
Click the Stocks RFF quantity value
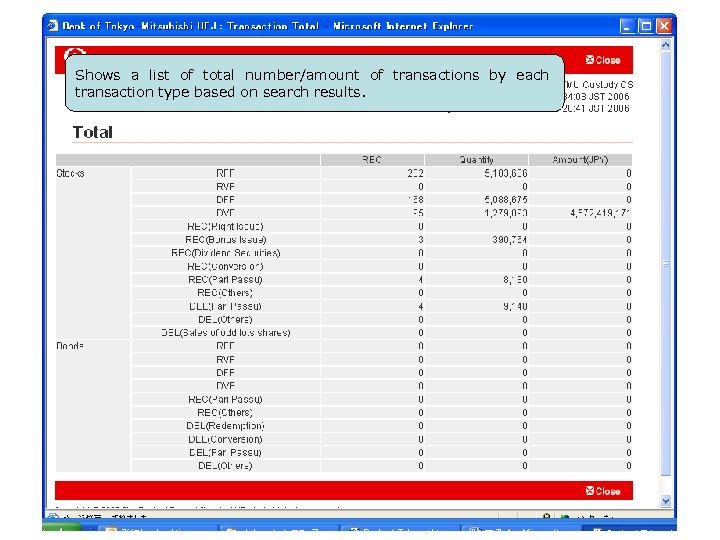point(506,173)
